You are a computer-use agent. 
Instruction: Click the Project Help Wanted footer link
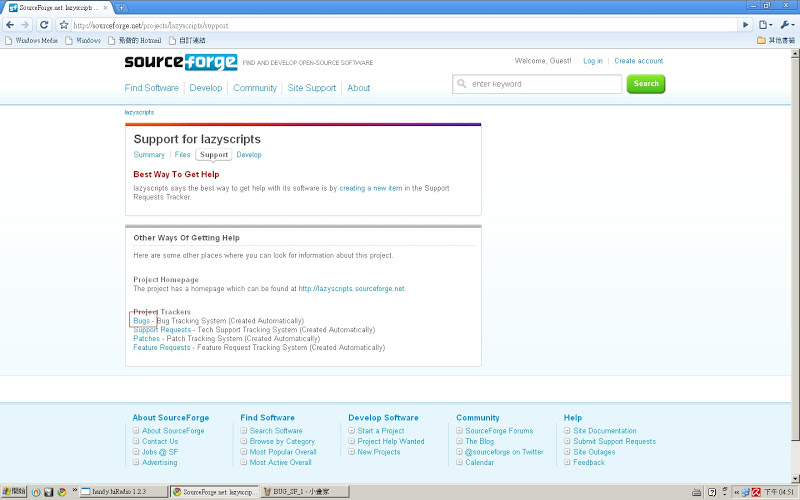391,441
